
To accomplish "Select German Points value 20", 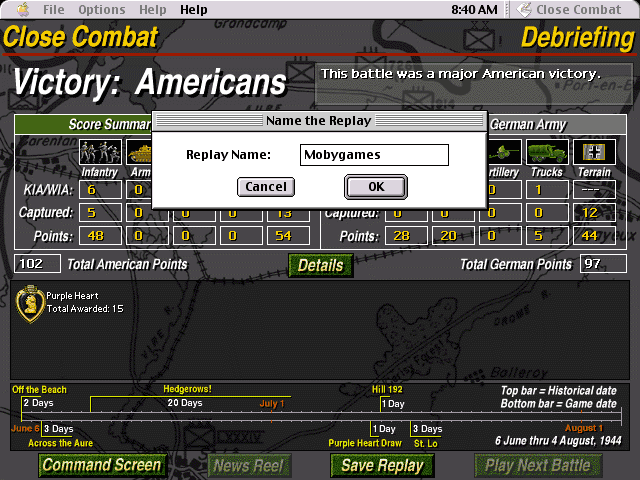I will pos(453,236).
